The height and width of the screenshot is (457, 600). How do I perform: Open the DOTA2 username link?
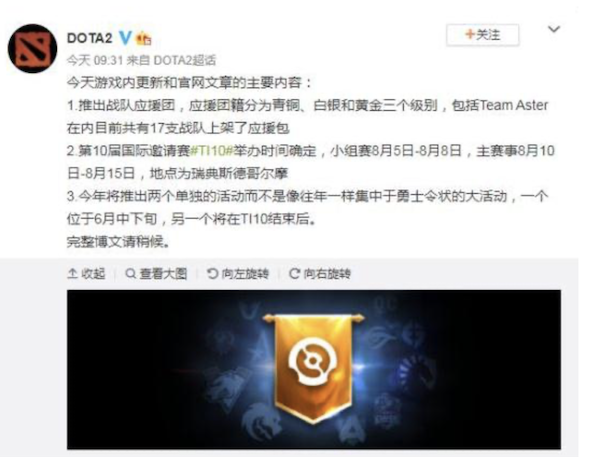click(x=90, y=38)
